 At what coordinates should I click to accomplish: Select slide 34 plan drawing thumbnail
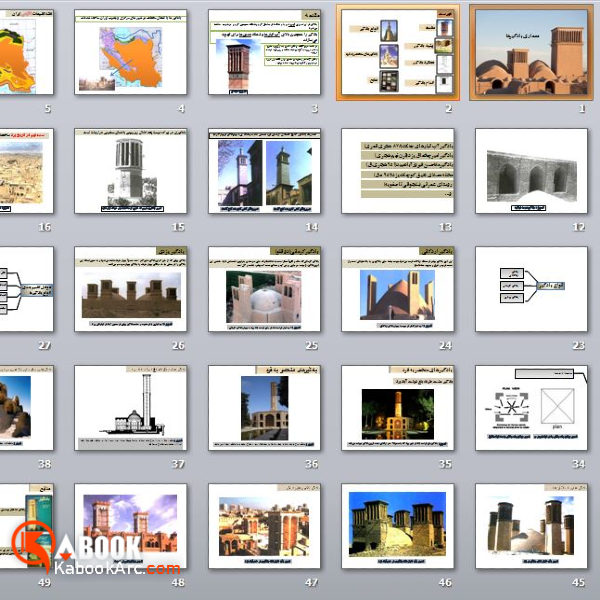(531, 408)
